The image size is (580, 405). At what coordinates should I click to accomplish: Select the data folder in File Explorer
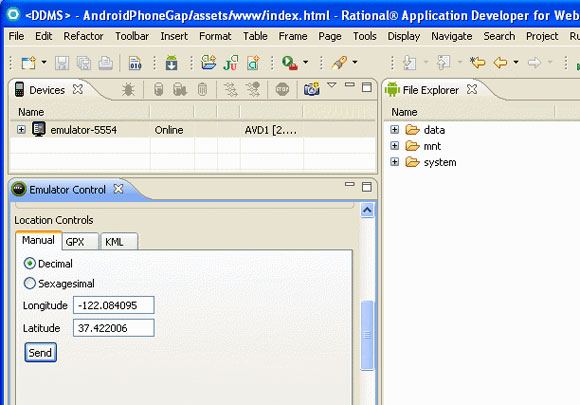pos(434,130)
